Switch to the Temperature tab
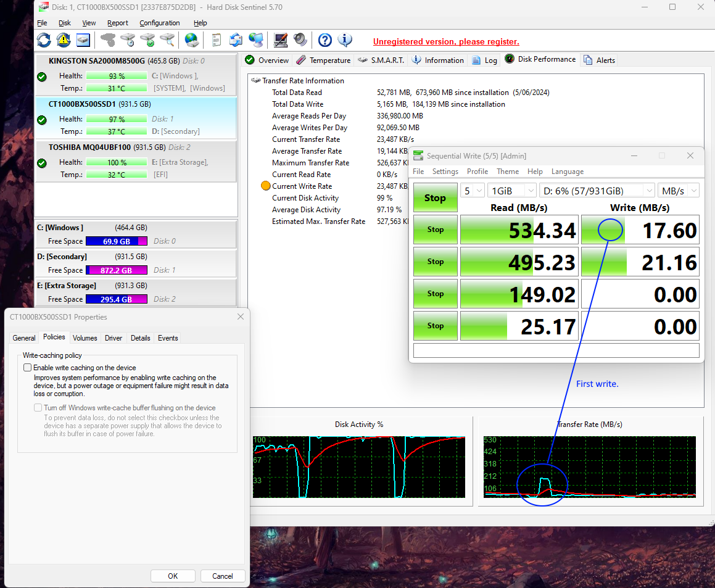 click(x=324, y=60)
